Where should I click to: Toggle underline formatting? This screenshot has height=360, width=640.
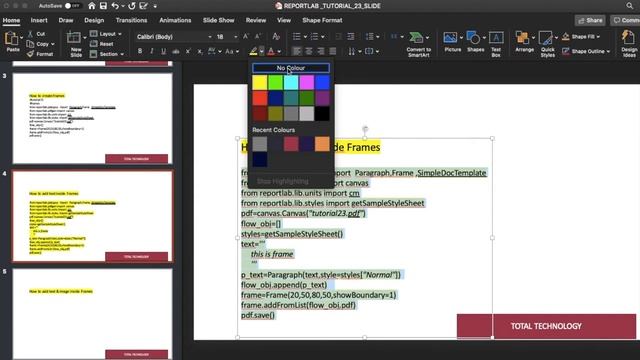[x=164, y=51]
